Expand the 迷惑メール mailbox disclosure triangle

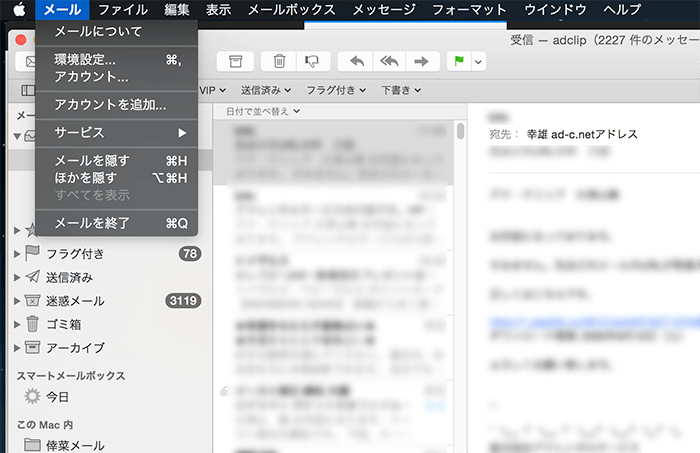[x=17, y=301]
